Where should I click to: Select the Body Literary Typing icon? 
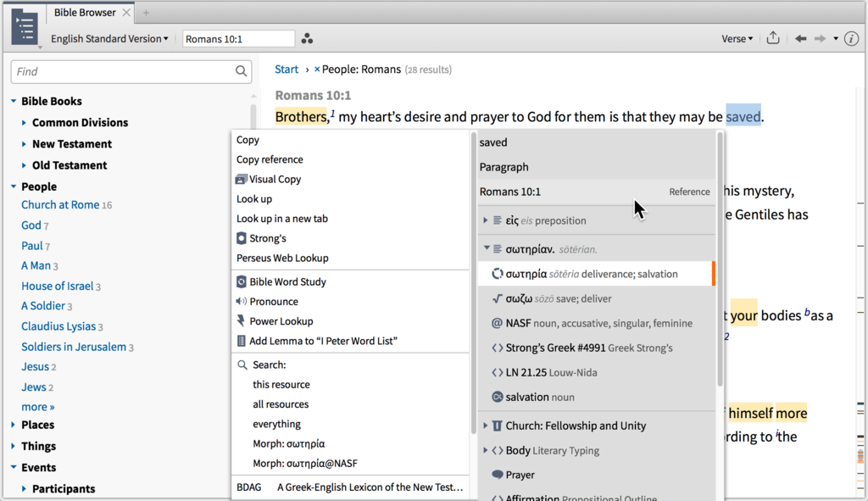(497, 451)
